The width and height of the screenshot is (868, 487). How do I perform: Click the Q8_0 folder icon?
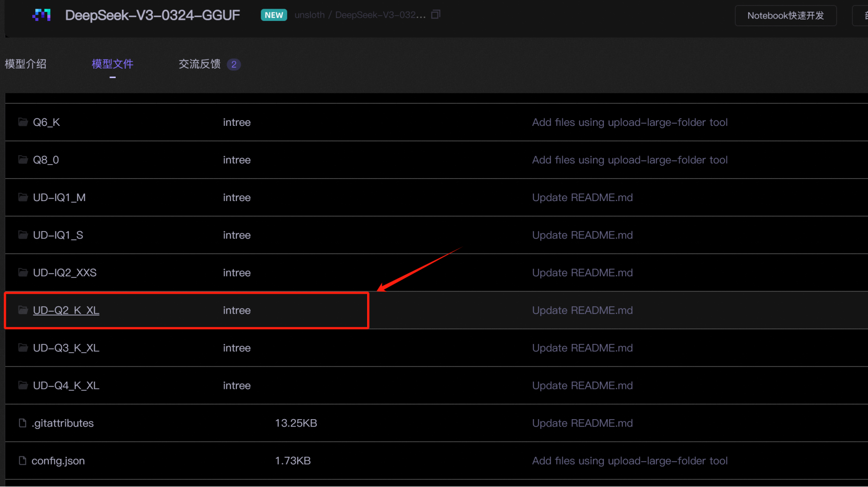pyautogui.click(x=22, y=159)
